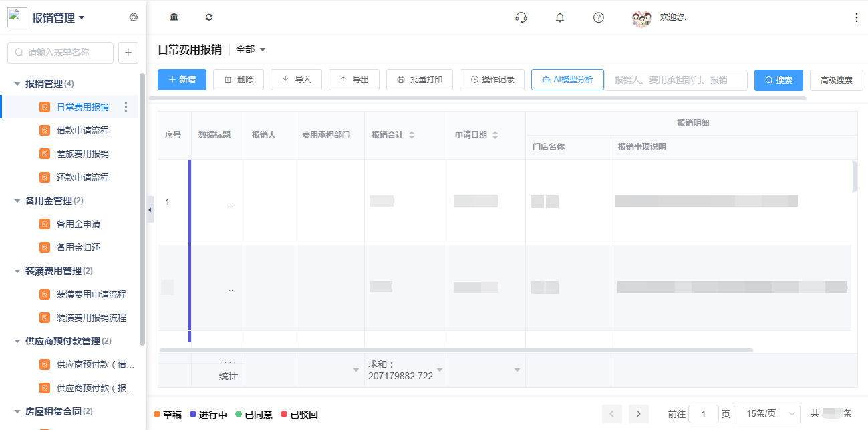The image size is (868, 430).
Task: Click the blue 搜索 button
Action: point(778,80)
